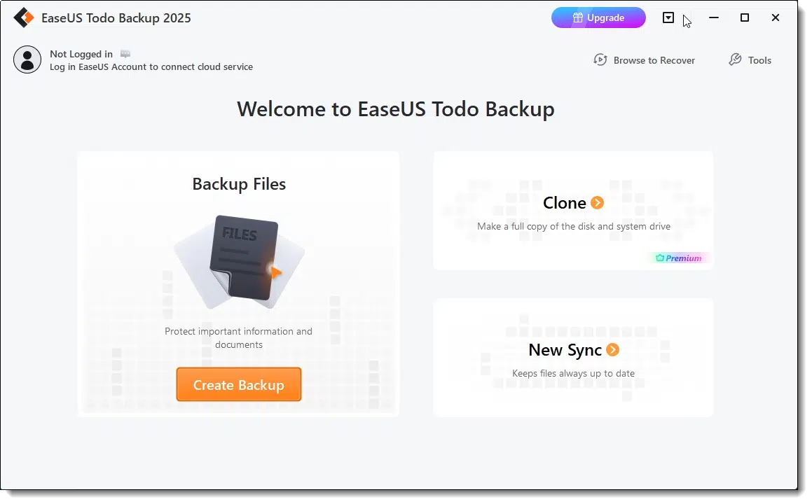Click the wrench Tools icon
The image size is (812, 504).
pyautogui.click(x=735, y=60)
